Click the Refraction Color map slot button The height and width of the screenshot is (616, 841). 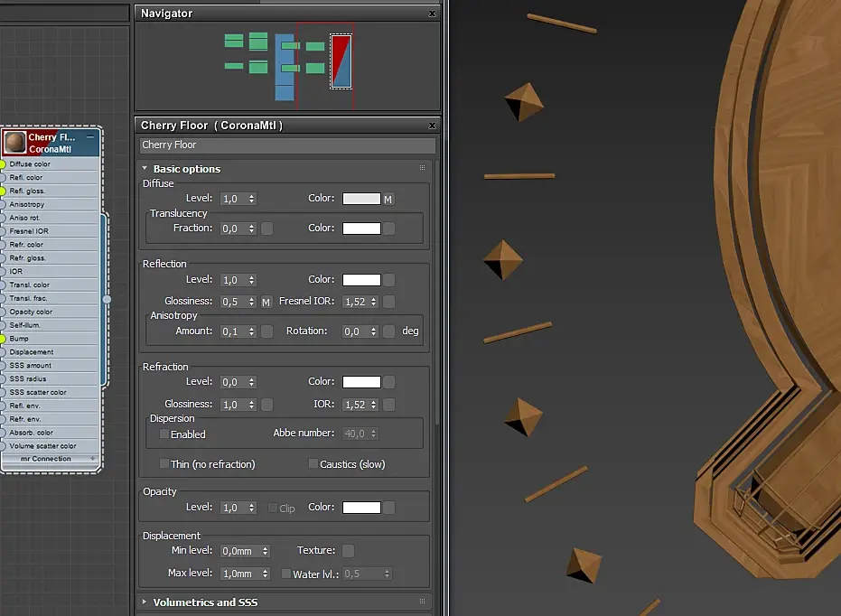[x=388, y=382]
